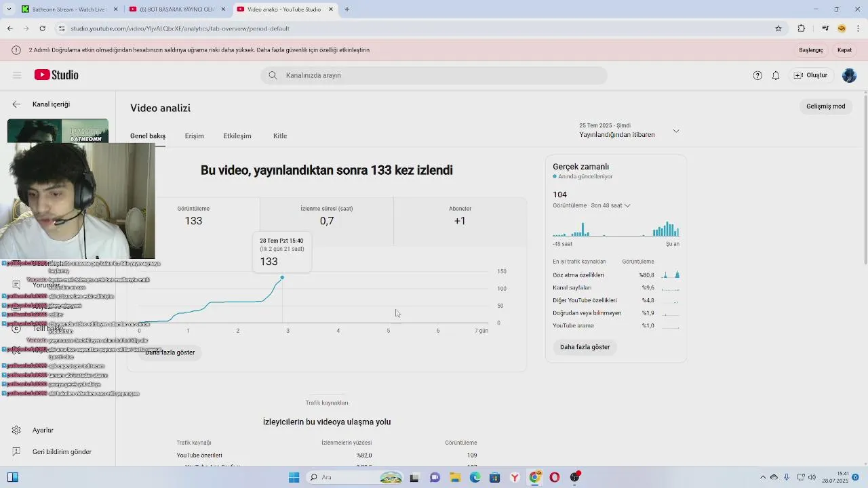Open Chrome from the taskbar
The height and width of the screenshot is (488, 868).
tap(535, 477)
